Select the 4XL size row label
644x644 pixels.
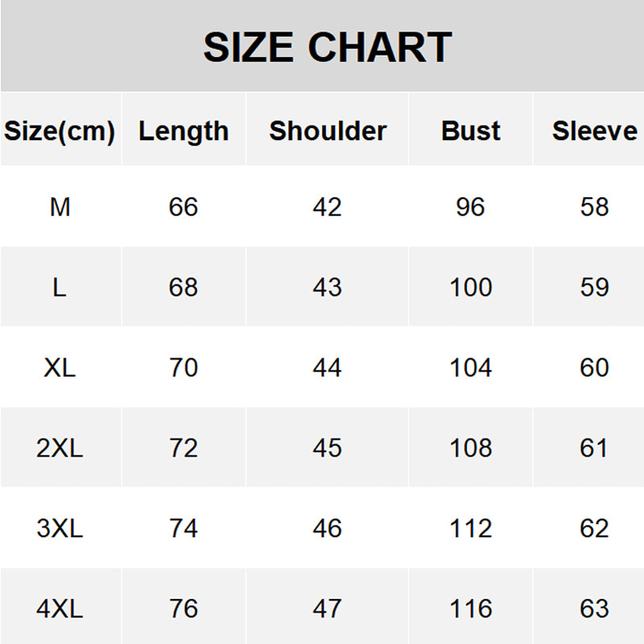[x=60, y=609]
